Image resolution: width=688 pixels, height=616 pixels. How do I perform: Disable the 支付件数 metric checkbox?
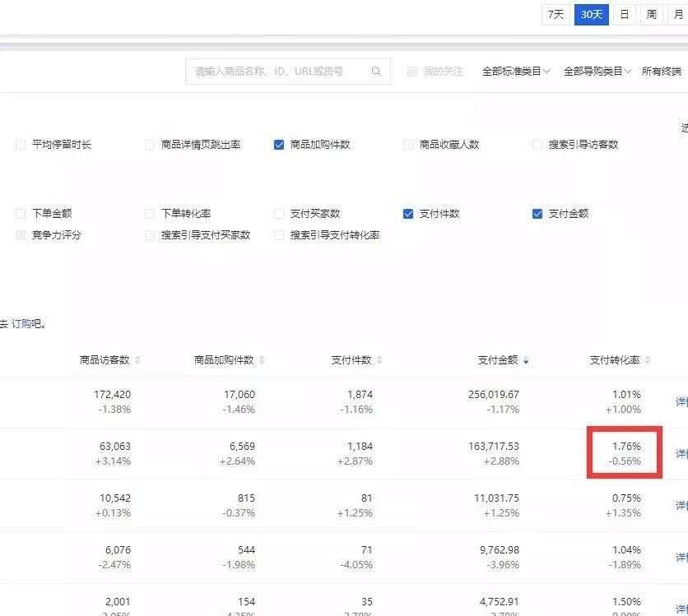tap(407, 213)
